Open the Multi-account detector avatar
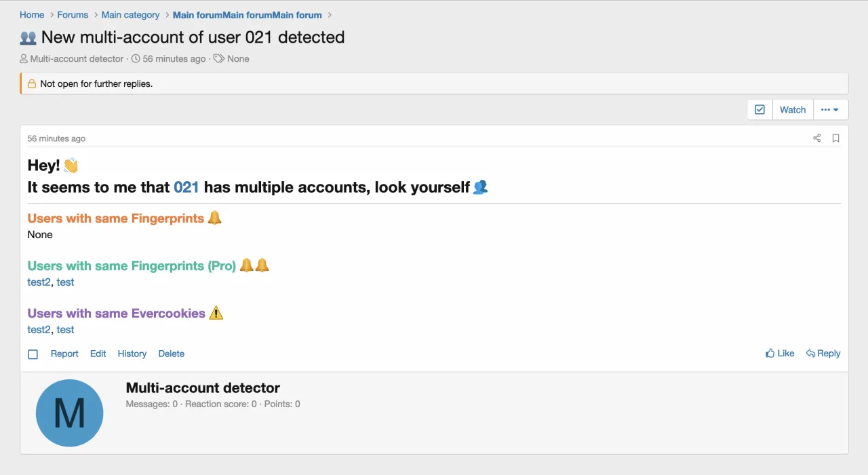This screenshot has height=475, width=868. (x=69, y=413)
